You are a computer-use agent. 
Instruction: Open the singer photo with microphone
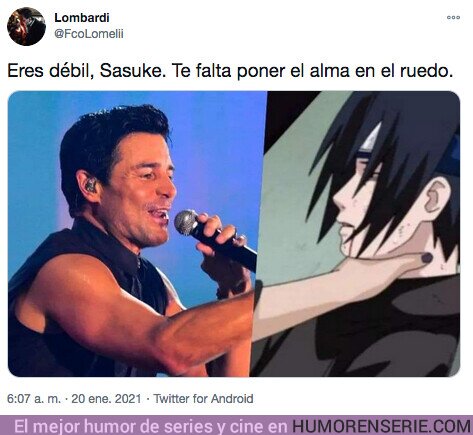pyautogui.click(x=137, y=234)
